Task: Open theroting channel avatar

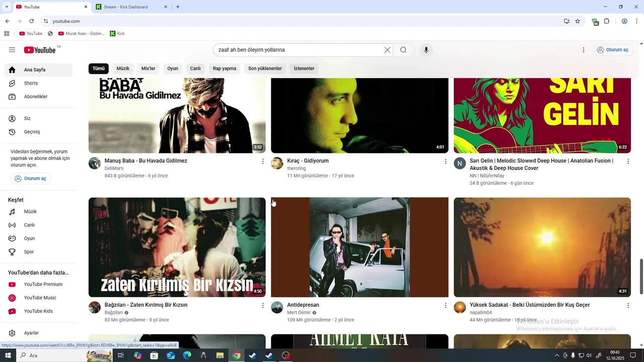Action: pos(277,163)
